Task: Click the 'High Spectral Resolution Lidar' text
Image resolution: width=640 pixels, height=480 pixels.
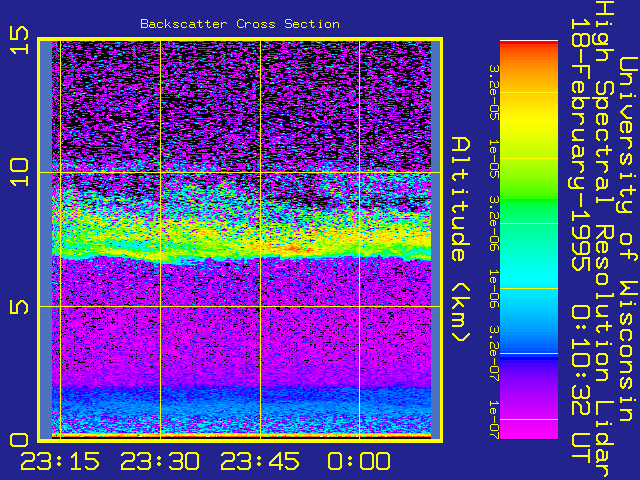Action: pos(604,240)
